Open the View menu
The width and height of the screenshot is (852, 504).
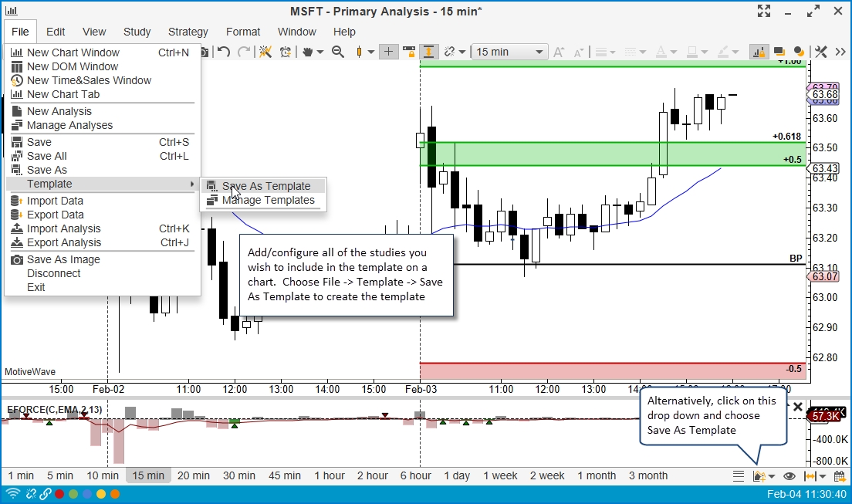coord(94,32)
